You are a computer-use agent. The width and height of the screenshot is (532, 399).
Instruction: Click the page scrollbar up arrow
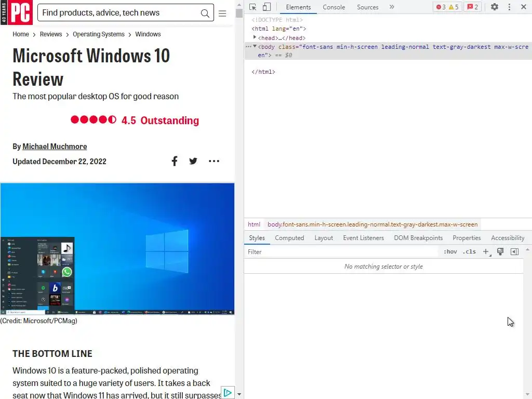pos(239,5)
